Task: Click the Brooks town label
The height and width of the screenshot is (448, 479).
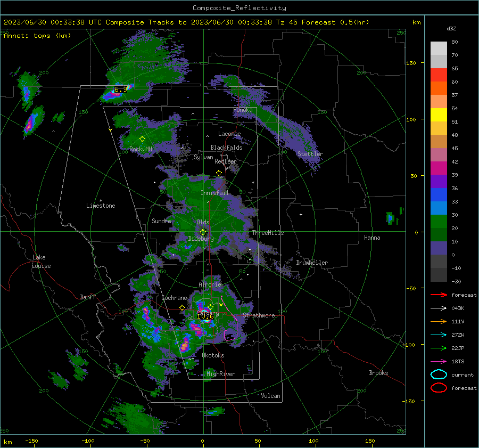Action: (378, 373)
